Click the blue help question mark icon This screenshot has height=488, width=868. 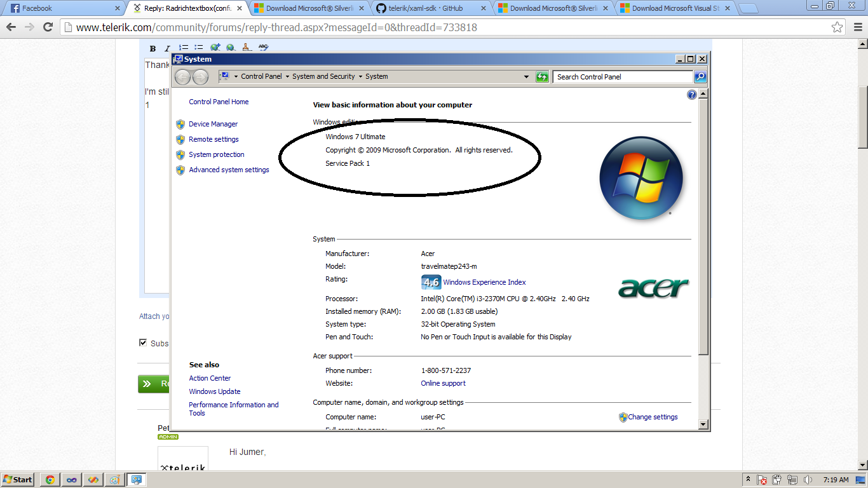pos(692,95)
